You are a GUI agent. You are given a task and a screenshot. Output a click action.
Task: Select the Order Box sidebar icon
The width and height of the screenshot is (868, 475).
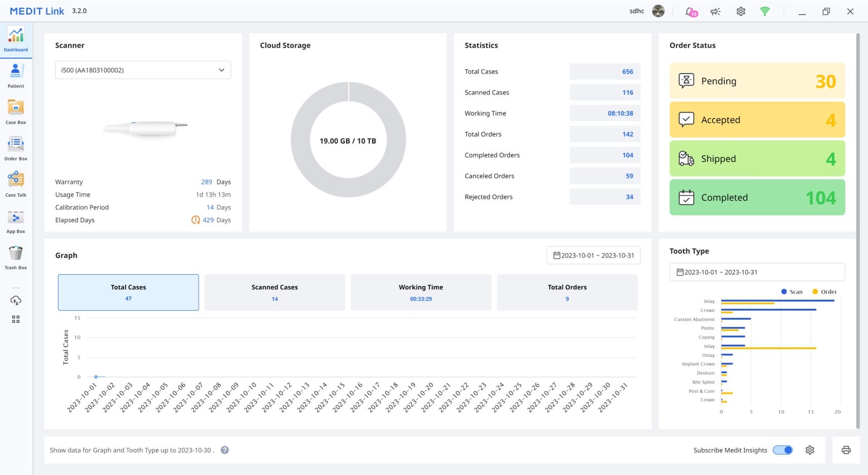tap(15, 148)
